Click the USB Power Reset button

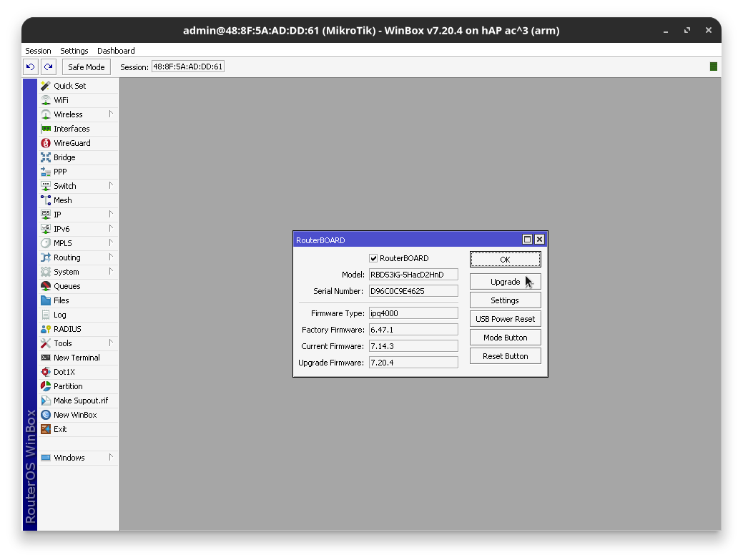[505, 319]
